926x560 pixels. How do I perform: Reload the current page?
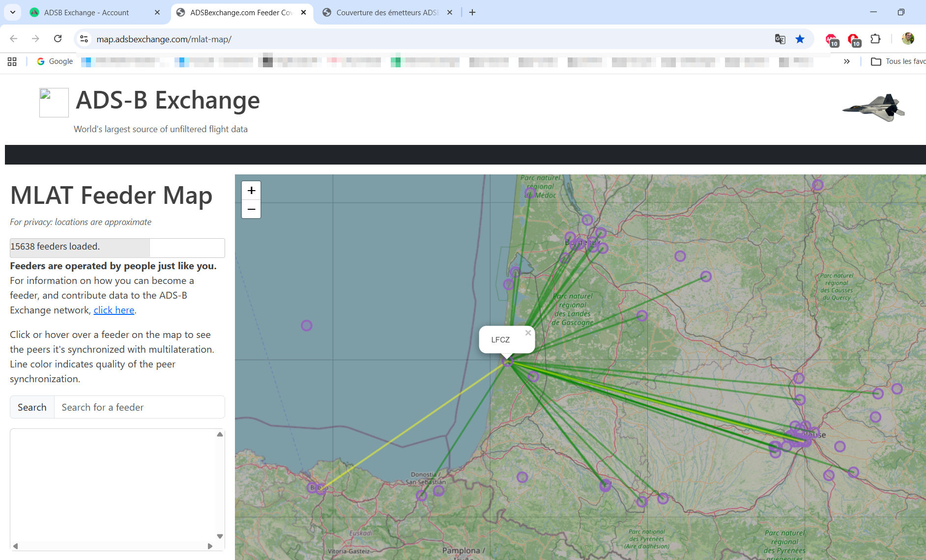[58, 39]
